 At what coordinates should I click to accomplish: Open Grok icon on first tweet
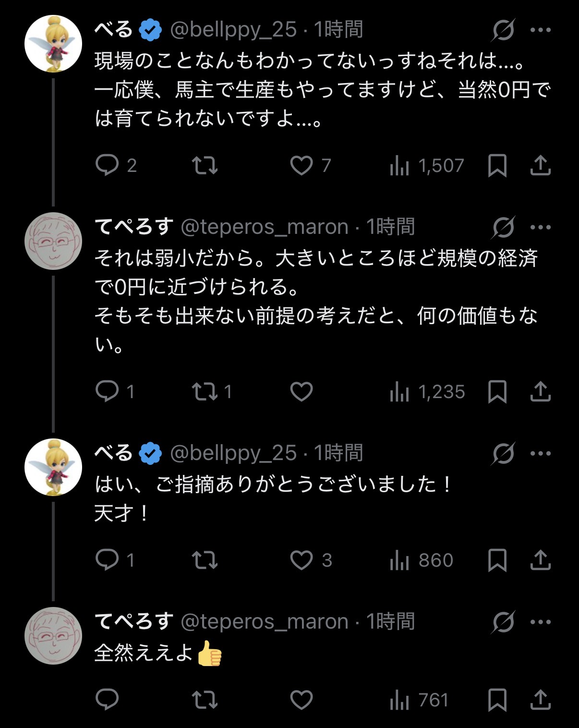point(503,30)
